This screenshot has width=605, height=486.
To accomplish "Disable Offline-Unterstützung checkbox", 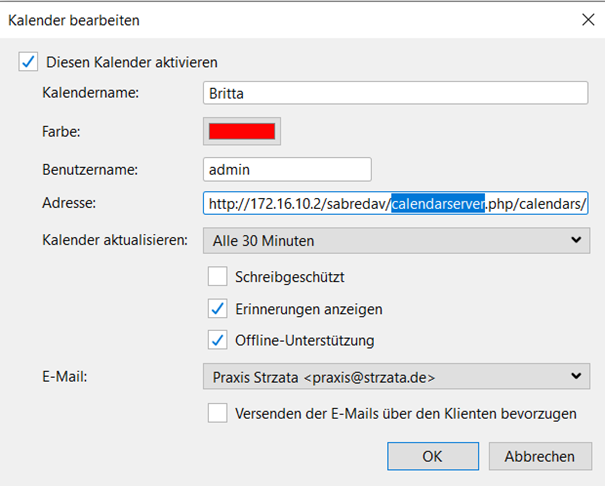I will coord(217,340).
